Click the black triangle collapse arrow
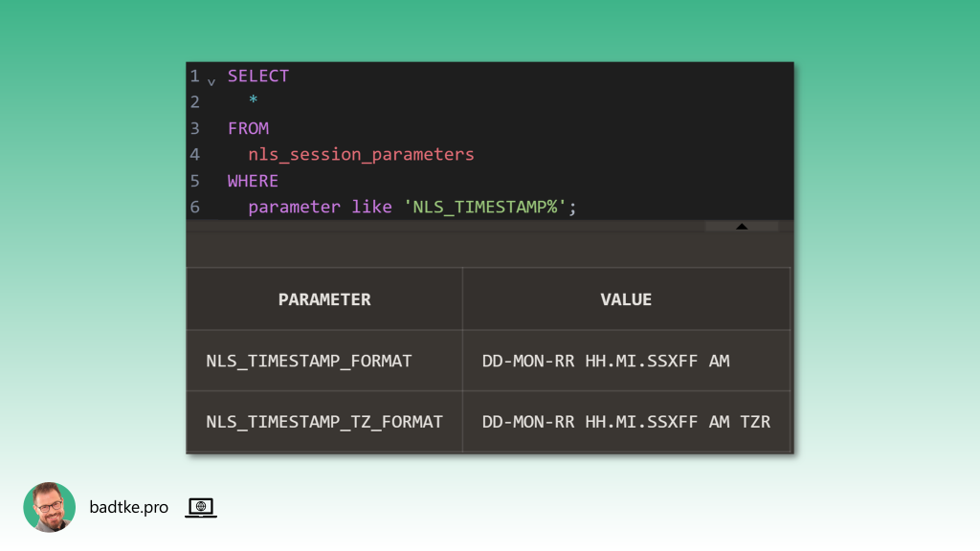The width and height of the screenshot is (980, 551). tap(742, 227)
